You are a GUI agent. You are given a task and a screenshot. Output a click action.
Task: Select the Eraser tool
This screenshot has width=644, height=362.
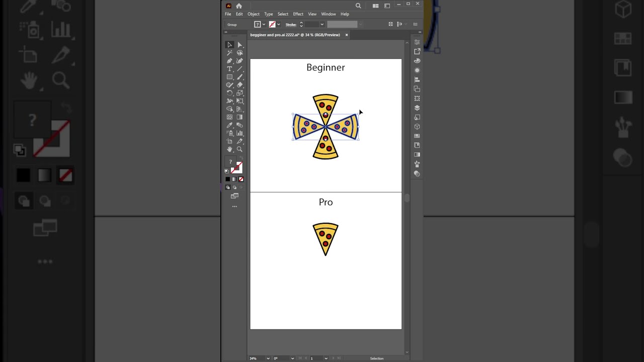click(239, 85)
